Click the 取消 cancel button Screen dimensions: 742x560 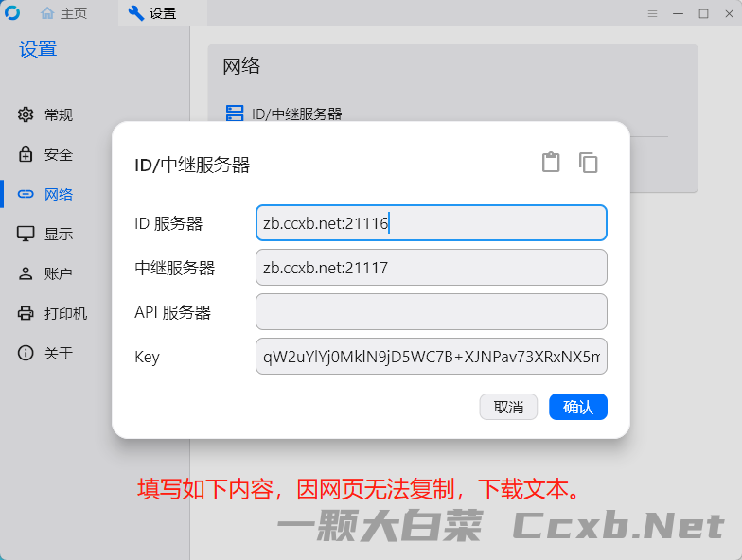tap(509, 407)
